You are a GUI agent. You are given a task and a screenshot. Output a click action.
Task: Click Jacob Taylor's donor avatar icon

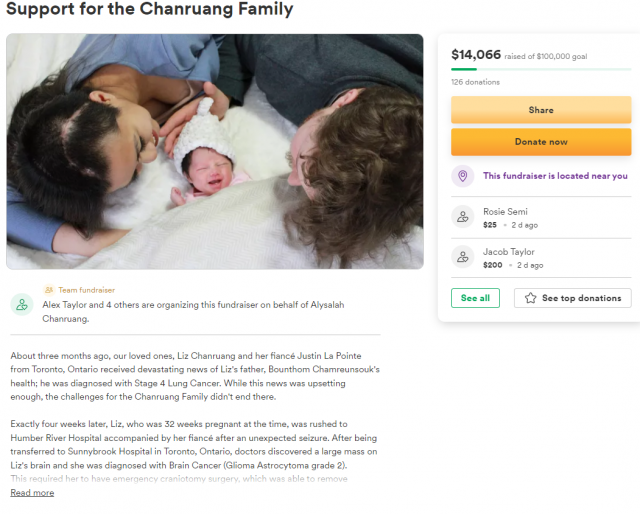coord(462,257)
